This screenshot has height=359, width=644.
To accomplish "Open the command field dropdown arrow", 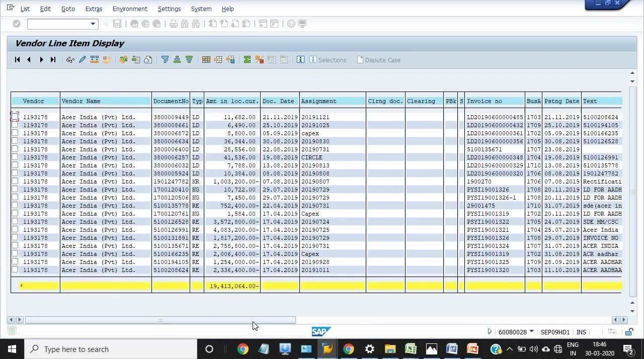I will click(93, 24).
